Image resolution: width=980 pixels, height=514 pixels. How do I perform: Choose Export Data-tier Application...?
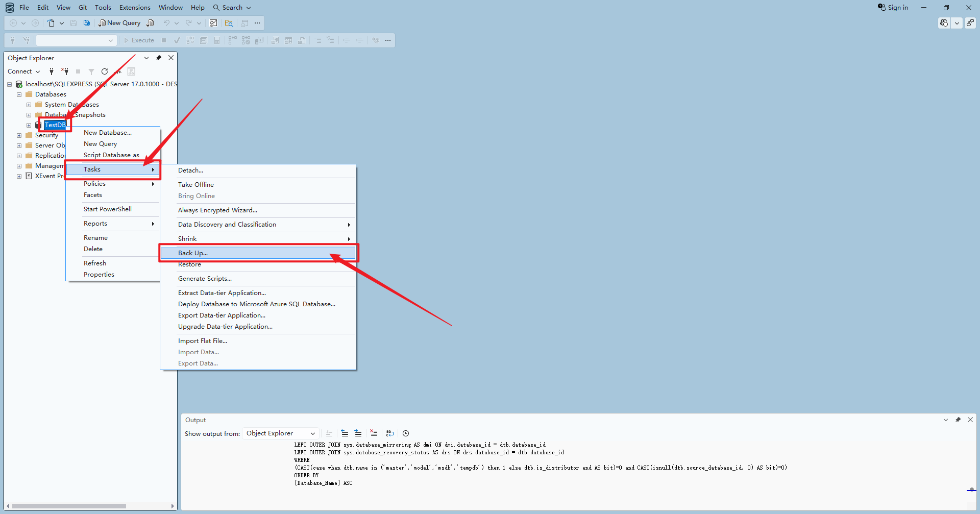point(258,315)
